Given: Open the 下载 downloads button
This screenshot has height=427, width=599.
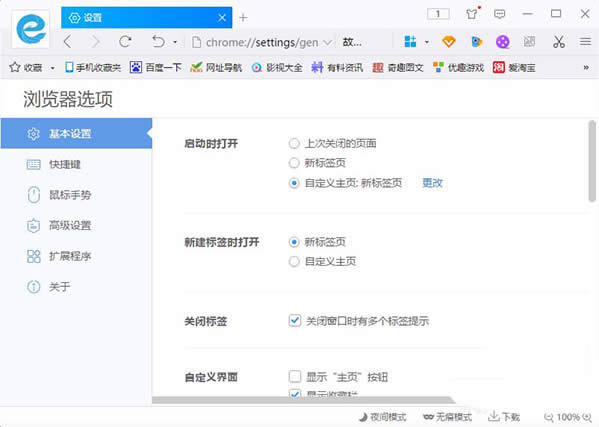Looking at the screenshot, I should click(x=504, y=417).
